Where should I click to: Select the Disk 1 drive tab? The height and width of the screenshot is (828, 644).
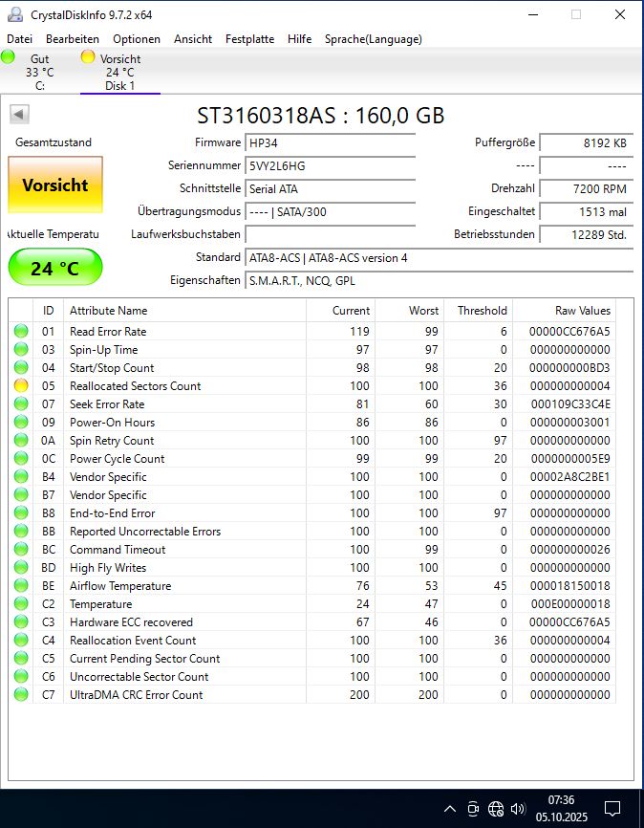coord(119,72)
